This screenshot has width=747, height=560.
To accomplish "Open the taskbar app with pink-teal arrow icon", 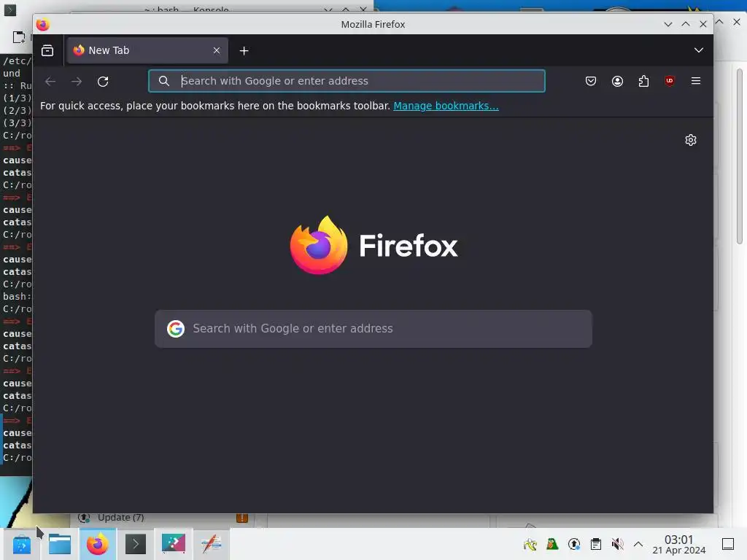I will (x=174, y=544).
